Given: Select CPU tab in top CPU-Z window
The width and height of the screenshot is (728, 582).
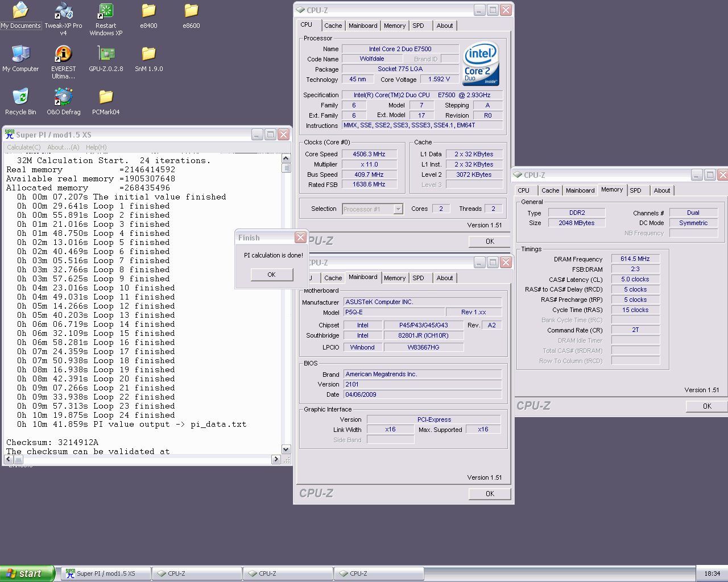Looking at the screenshot, I should (307, 25).
